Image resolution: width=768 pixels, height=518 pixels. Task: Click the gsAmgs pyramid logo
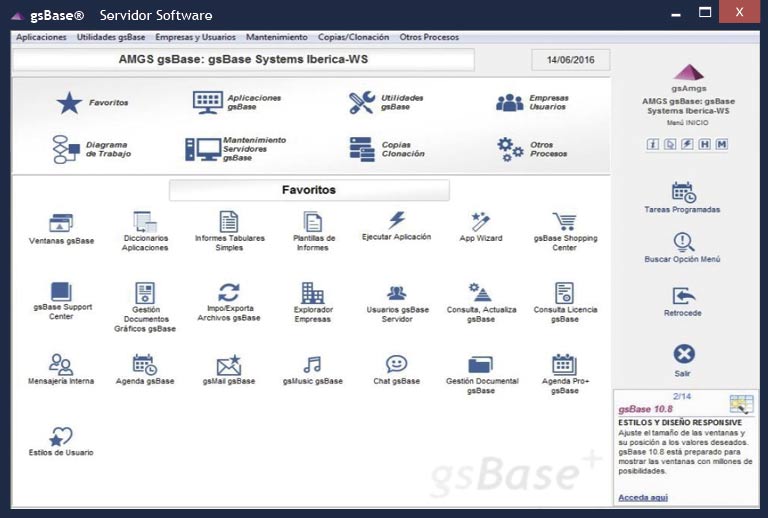point(689,72)
